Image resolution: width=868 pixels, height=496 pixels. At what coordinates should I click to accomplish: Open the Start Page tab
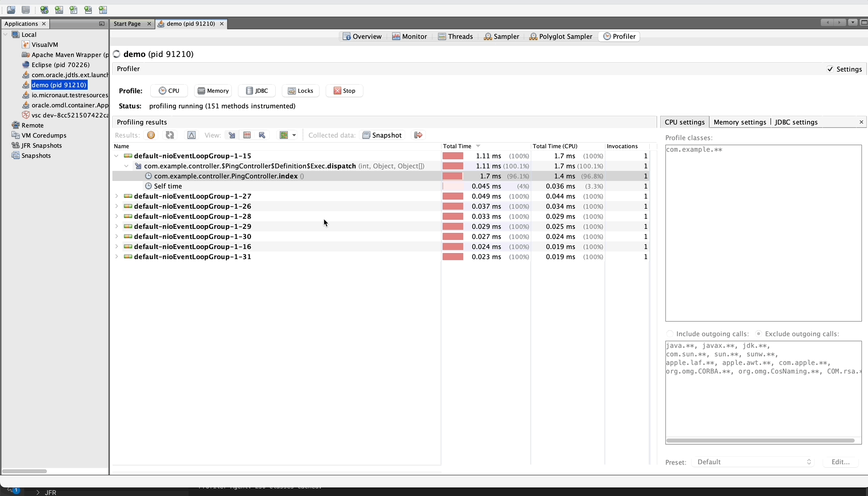(127, 23)
